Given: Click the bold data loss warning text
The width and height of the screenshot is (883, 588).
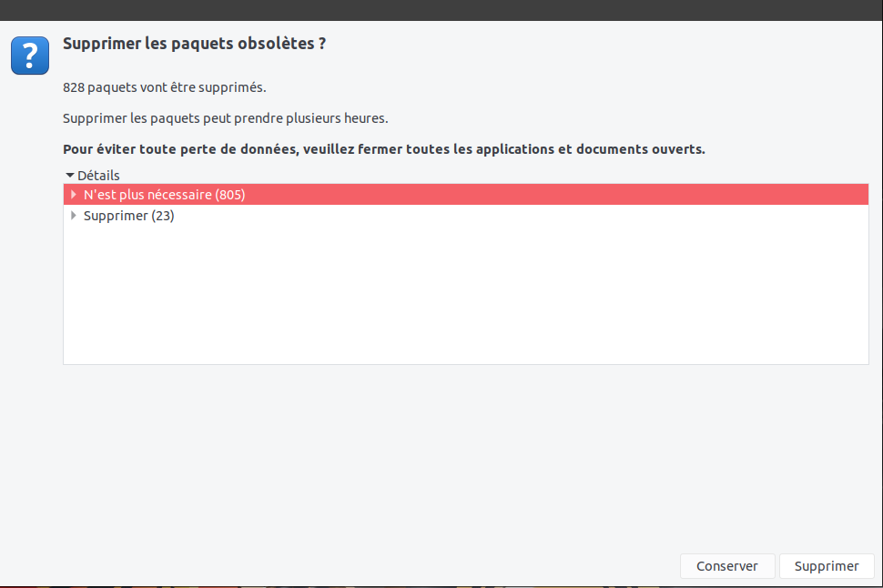Looking at the screenshot, I should coord(383,149).
